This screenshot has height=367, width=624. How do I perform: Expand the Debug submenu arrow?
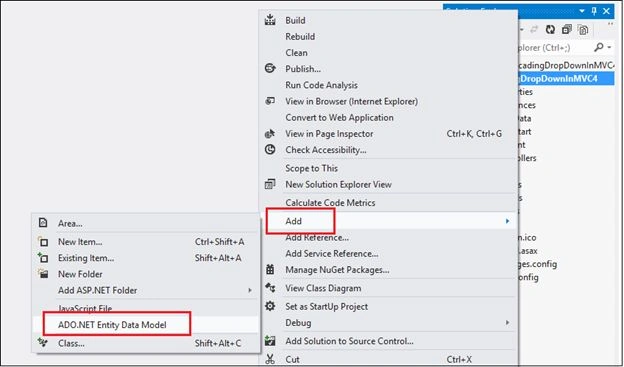point(507,322)
